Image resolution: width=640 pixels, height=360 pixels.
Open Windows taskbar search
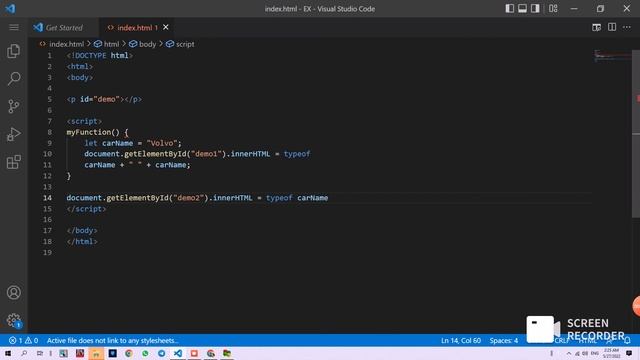coord(24,353)
